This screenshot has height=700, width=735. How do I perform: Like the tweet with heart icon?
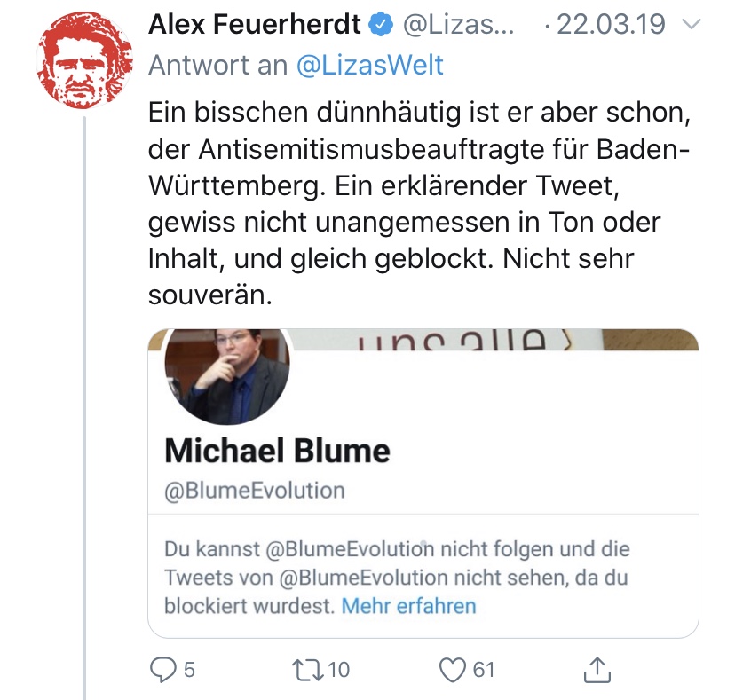(453, 670)
